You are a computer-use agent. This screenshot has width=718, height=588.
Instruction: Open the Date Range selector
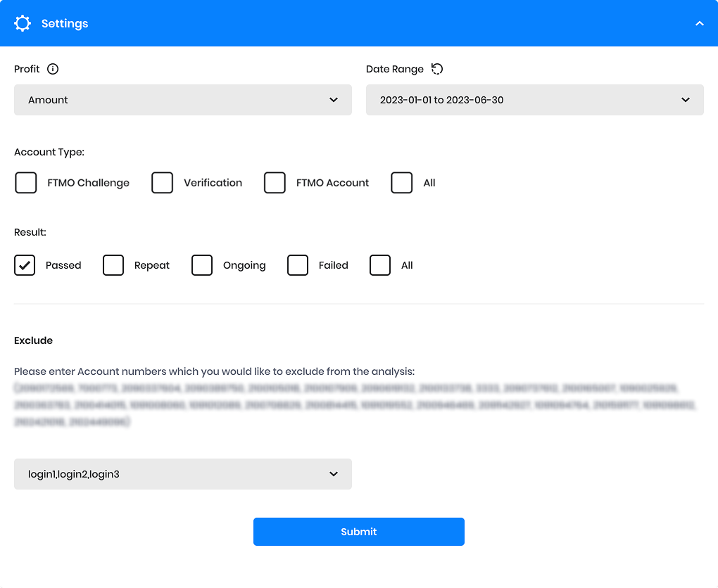click(x=535, y=100)
